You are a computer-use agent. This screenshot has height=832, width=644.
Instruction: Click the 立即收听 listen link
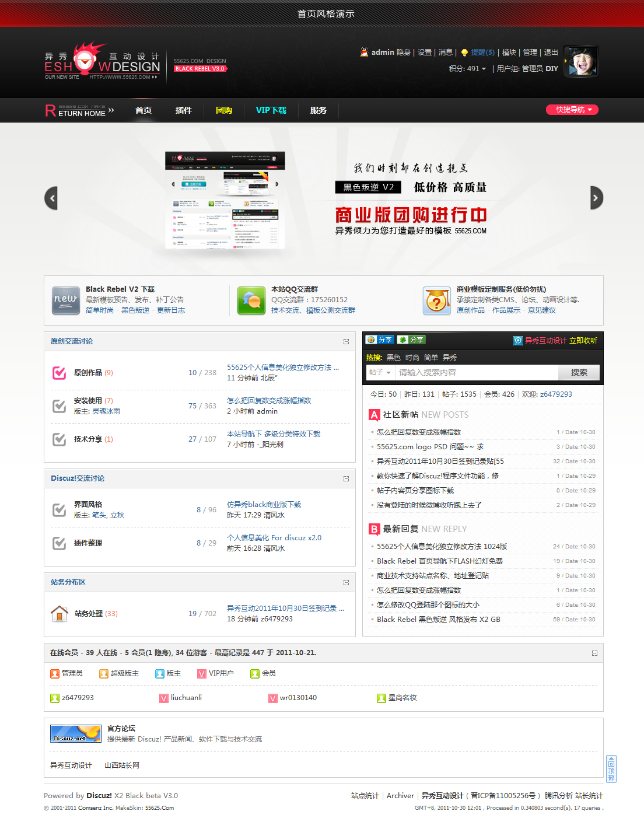(x=583, y=341)
